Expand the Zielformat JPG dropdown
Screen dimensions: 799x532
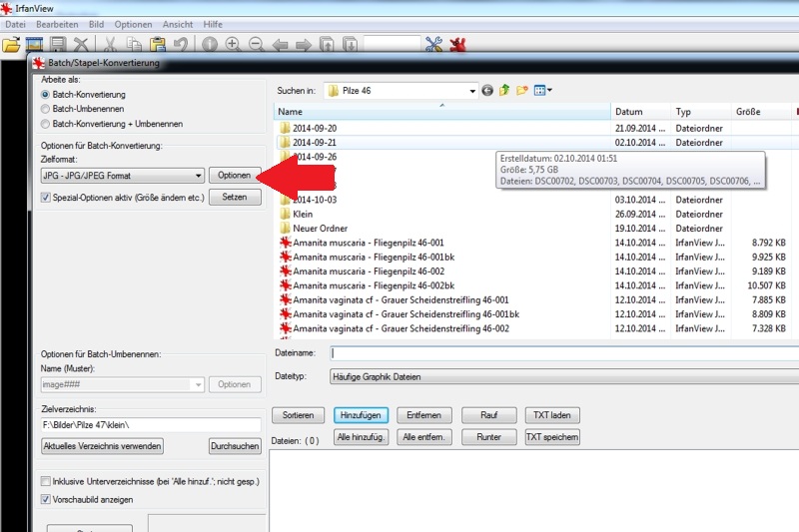(x=199, y=176)
